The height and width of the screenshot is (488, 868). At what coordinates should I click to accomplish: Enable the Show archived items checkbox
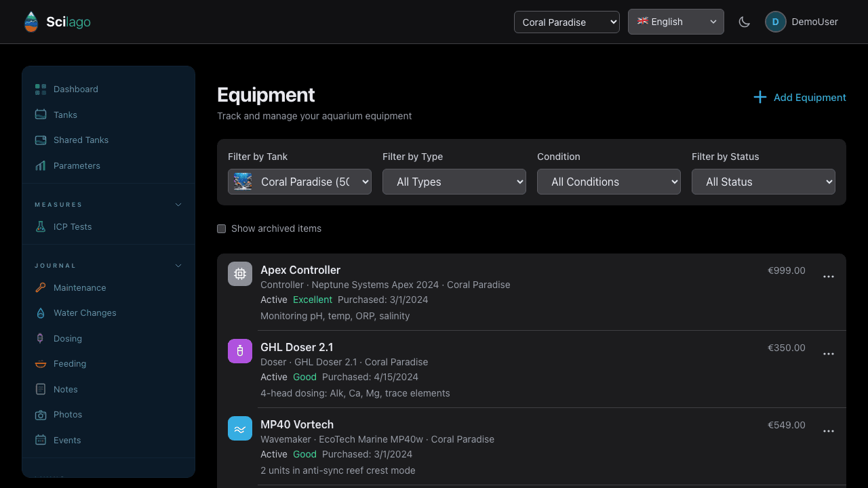(x=221, y=228)
